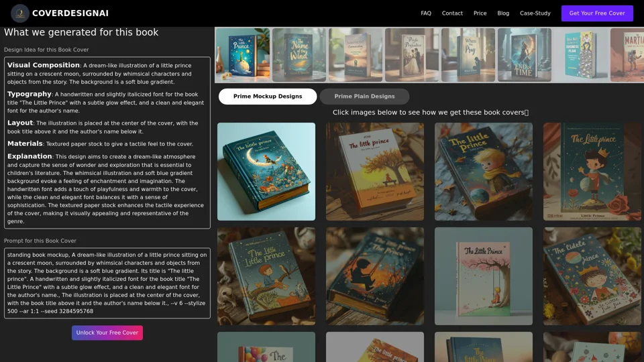644x362 pixels.
Task: Open cover with prince on crescent moon
Action: (266, 172)
